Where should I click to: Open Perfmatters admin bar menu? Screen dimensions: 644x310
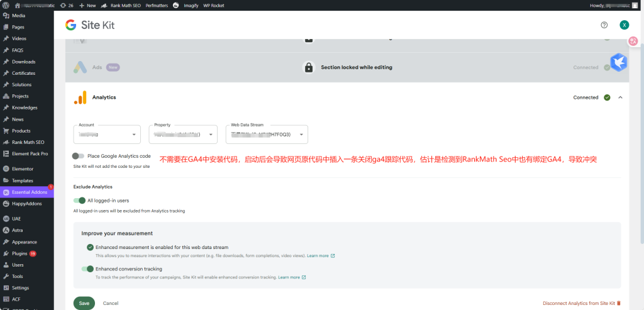(157, 5)
